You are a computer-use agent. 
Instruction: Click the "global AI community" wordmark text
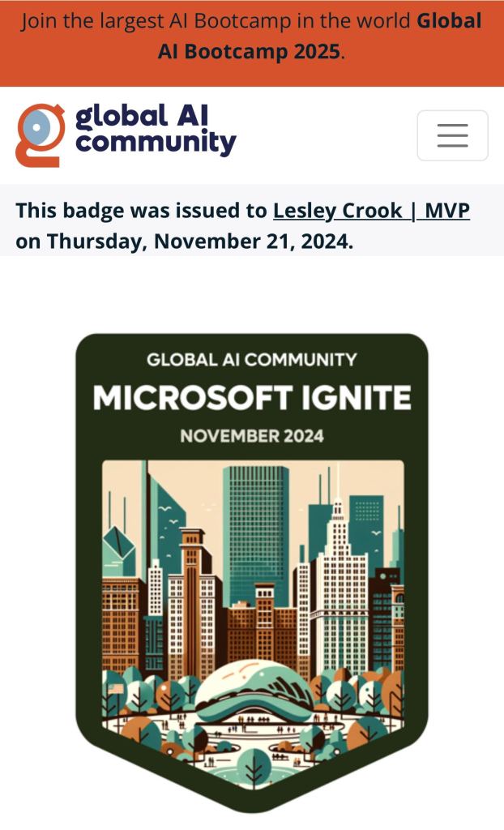[x=156, y=130]
